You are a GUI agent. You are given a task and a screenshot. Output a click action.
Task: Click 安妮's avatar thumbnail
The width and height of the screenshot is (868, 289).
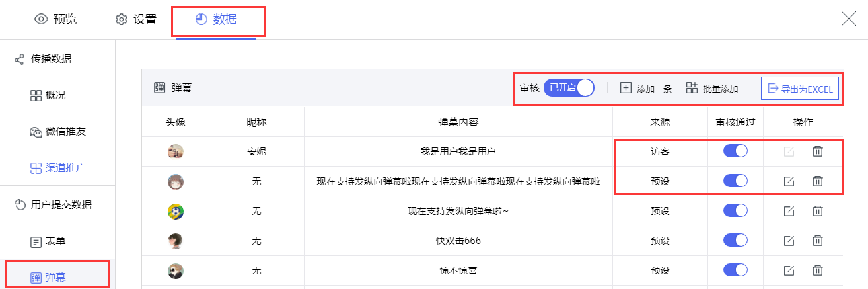point(176,151)
